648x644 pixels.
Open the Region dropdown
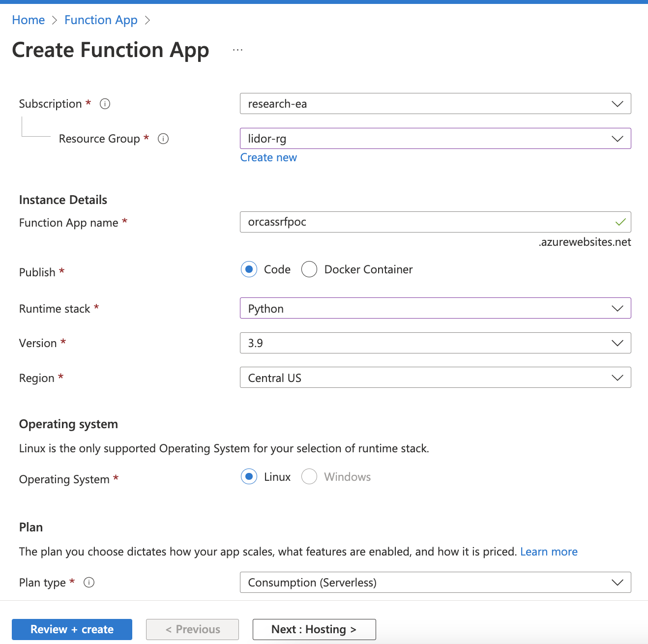coord(435,378)
